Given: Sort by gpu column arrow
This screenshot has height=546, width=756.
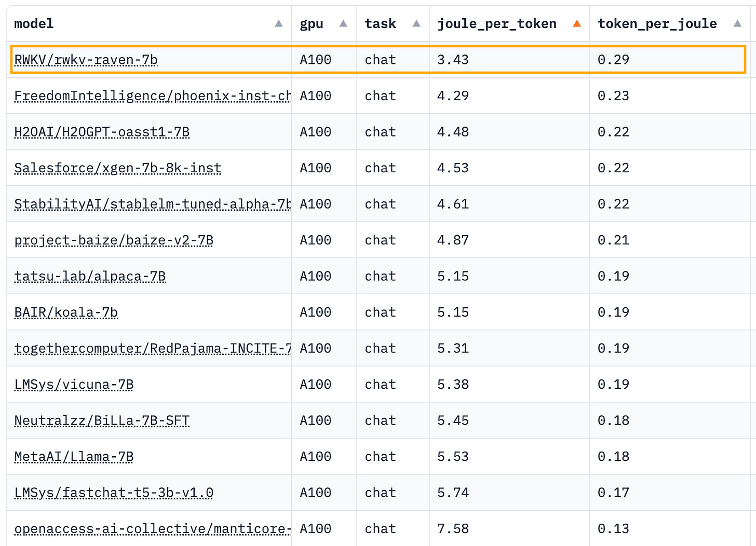Looking at the screenshot, I should 343,24.
